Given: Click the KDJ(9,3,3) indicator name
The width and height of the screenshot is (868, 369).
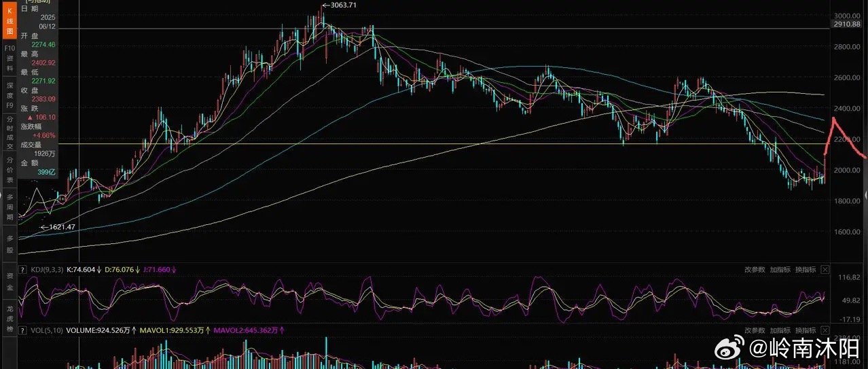Looking at the screenshot, I should click(x=47, y=270).
